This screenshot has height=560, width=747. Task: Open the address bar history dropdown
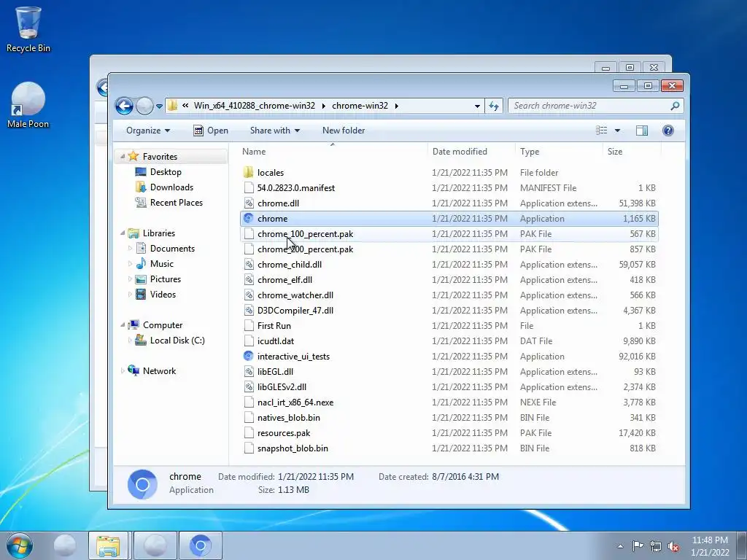tap(477, 106)
